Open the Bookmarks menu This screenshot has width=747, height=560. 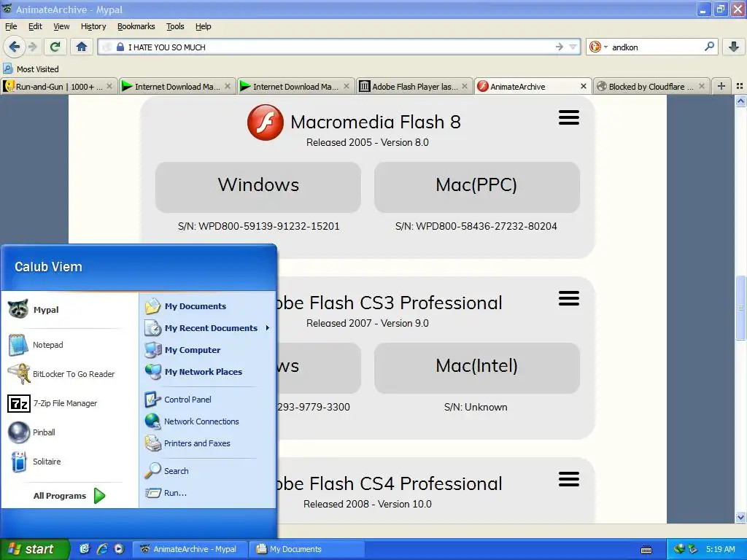136,26
